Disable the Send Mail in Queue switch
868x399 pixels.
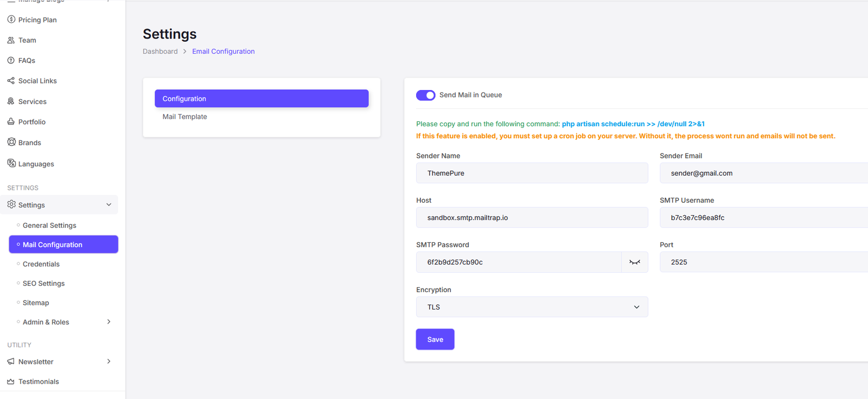[425, 95]
